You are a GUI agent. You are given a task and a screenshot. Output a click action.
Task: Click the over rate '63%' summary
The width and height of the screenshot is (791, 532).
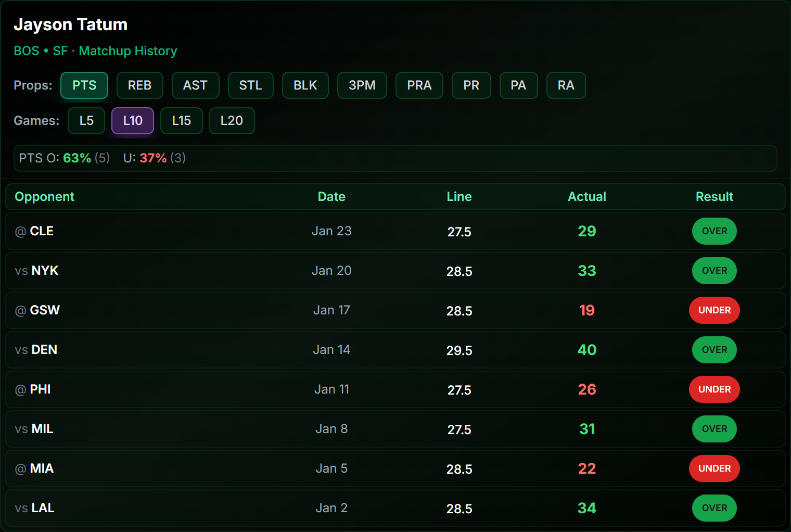77,158
